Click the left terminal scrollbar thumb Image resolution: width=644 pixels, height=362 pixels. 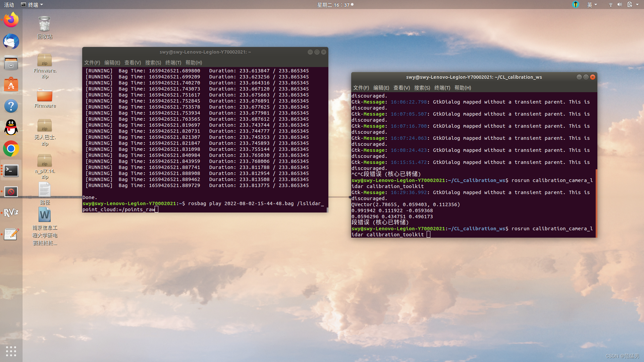click(x=327, y=210)
